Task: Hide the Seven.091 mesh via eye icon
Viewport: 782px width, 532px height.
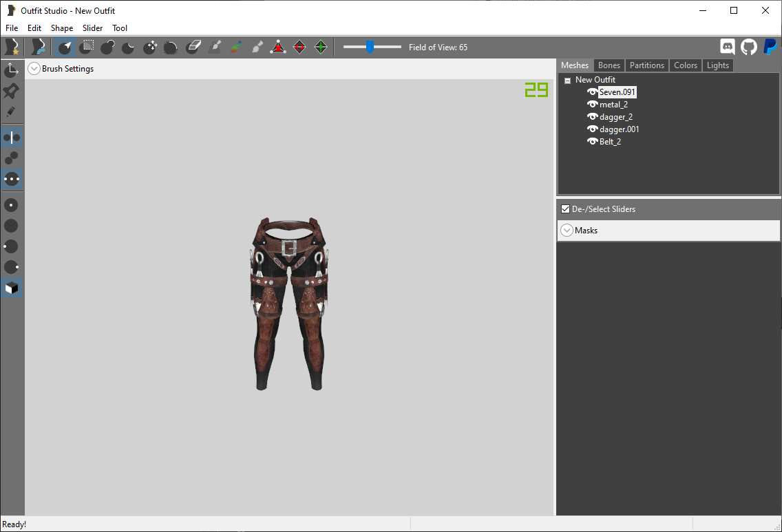Action: (x=592, y=92)
